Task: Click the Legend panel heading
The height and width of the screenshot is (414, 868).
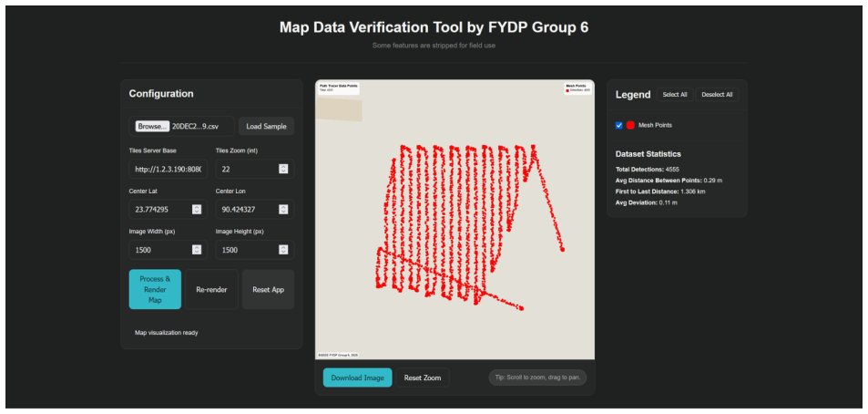Action: click(x=633, y=95)
